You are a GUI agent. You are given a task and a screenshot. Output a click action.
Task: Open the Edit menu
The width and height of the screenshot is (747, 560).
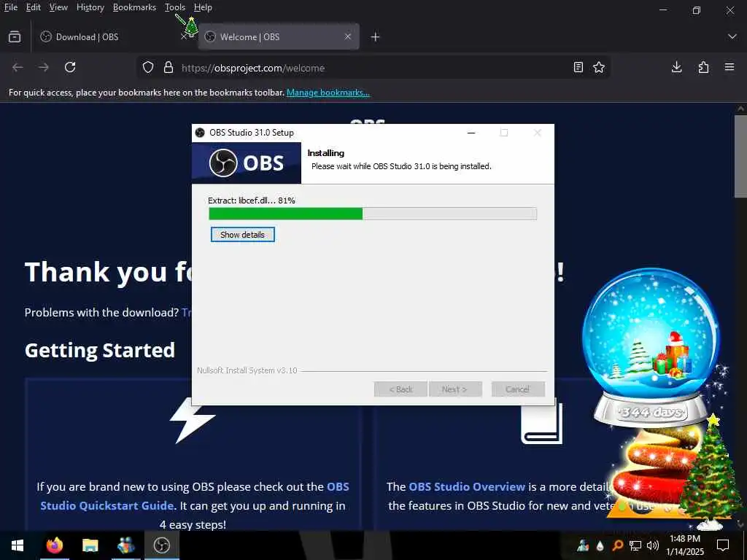[34, 7]
